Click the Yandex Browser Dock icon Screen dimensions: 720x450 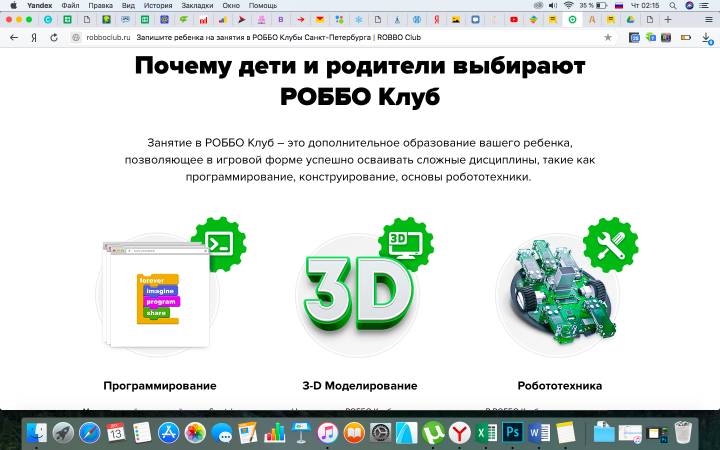[x=460, y=433]
